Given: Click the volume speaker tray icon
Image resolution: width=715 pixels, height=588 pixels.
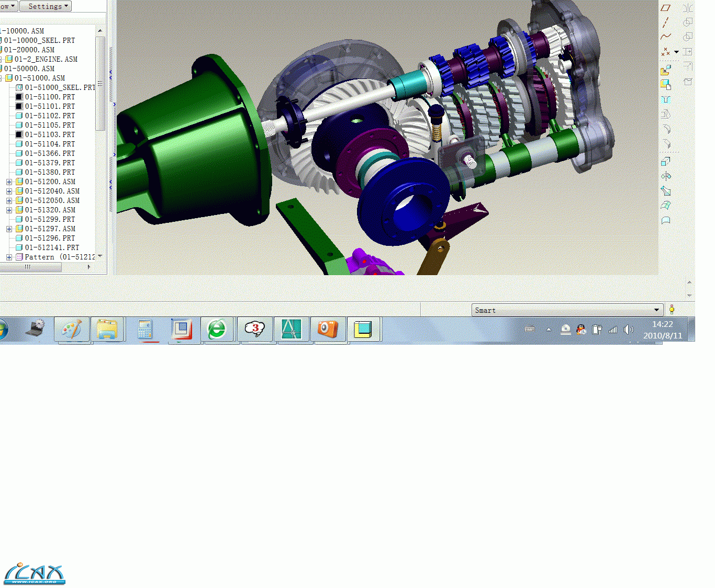Looking at the screenshot, I should [x=629, y=330].
